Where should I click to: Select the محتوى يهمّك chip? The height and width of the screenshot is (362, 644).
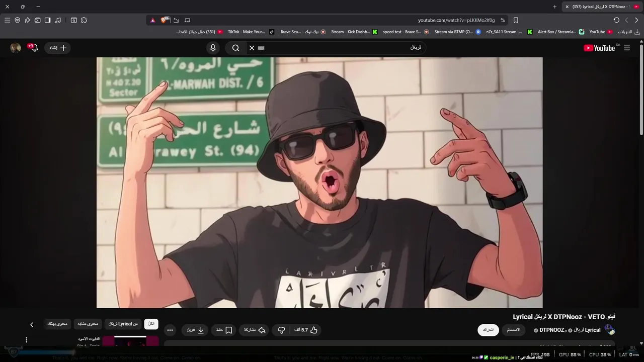click(x=57, y=324)
